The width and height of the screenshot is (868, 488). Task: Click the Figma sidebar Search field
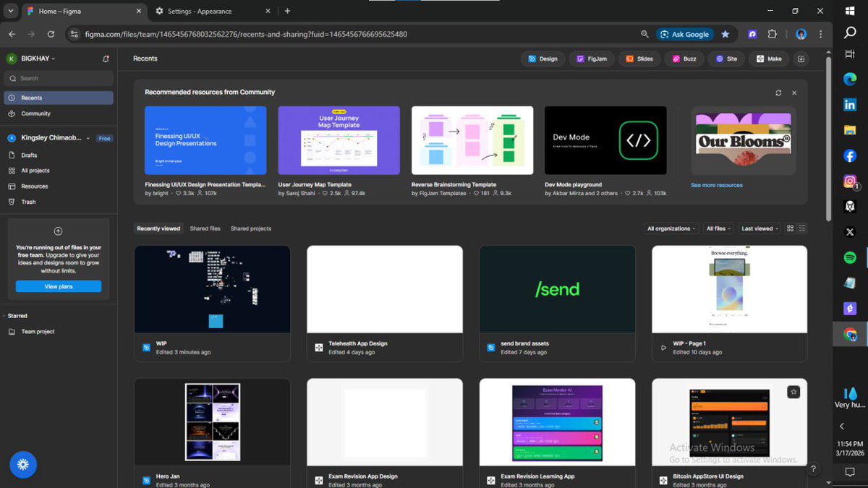pyautogui.click(x=59, y=78)
